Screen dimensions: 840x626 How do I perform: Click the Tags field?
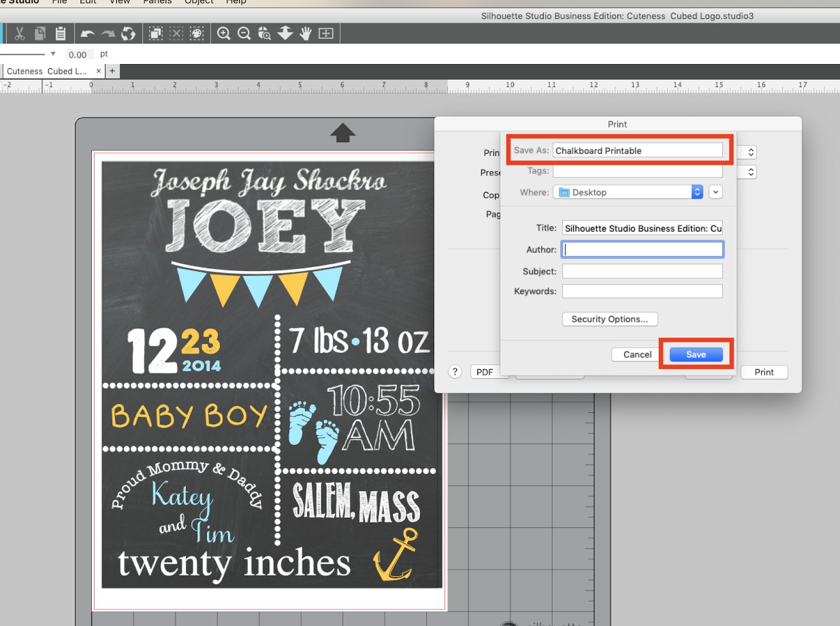point(638,171)
